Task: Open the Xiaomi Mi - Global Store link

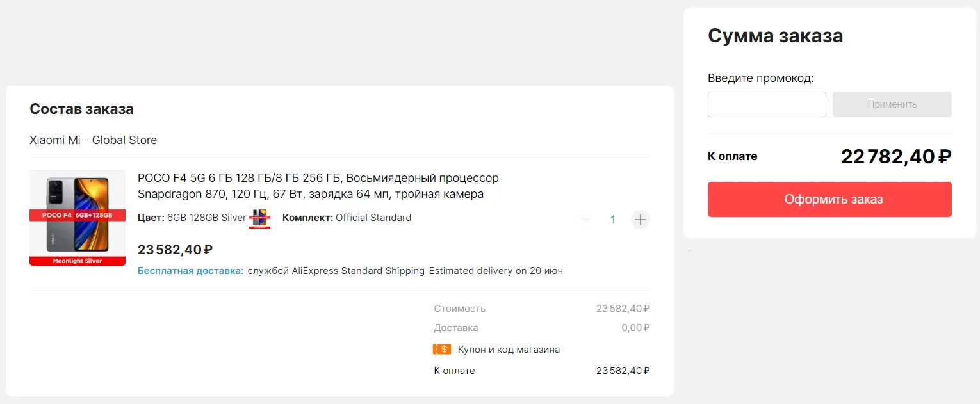Action: pos(93,140)
